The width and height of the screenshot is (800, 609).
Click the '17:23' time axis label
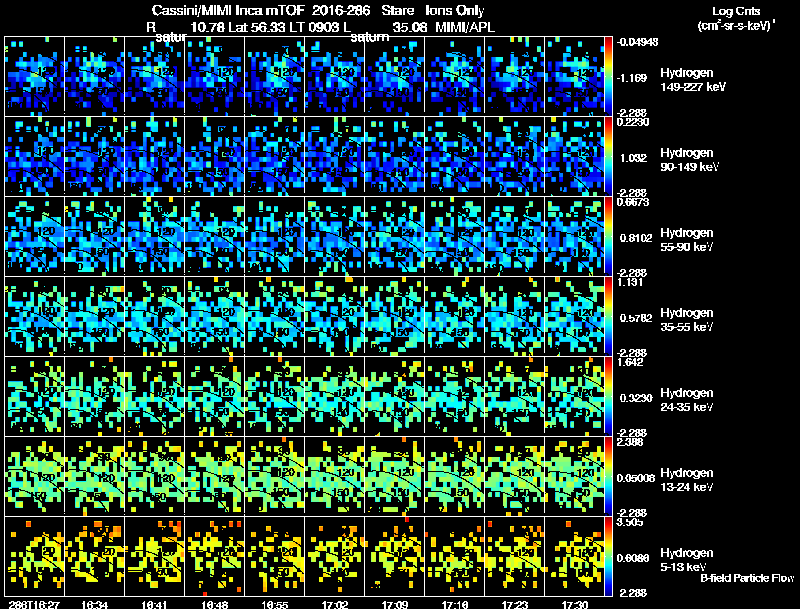[x=515, y=604]
